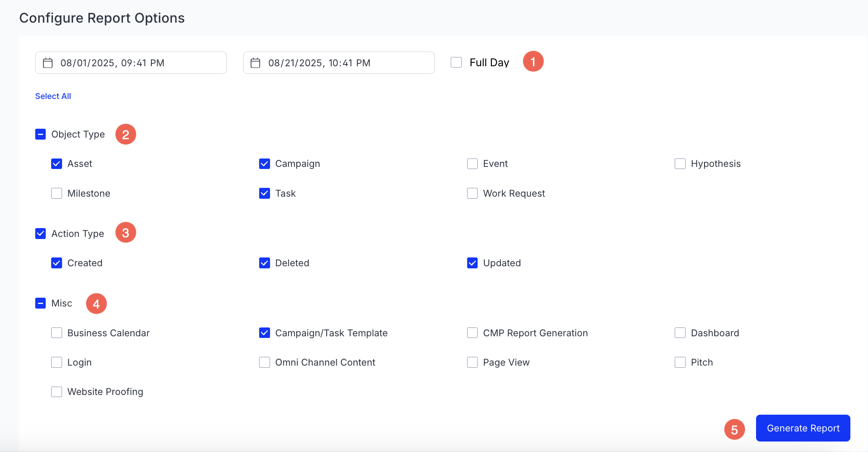This screenshot has width=868, height=452.
Task: Check the Page View option
Action: (472, 362)
